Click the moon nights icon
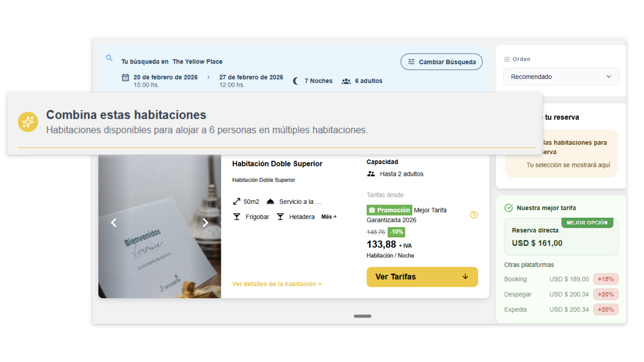The height and width of the screenshot is (362, 644). tap(296, 81)
